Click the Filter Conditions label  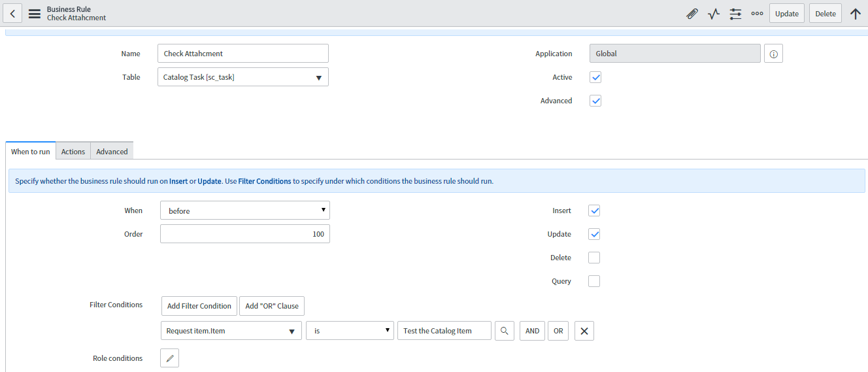(x=116, y=305)
